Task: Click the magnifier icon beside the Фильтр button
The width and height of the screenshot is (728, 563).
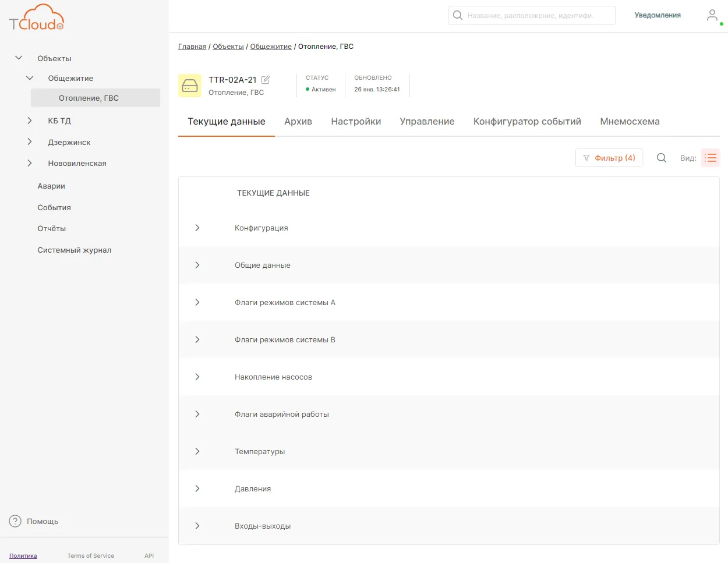Action: 662,158
